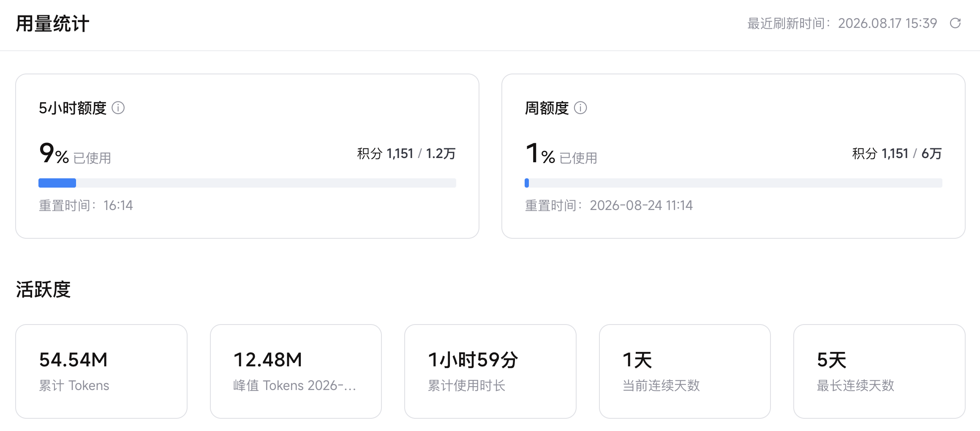Select the 54.54M 累计 Tokens card
Viewport: 980px width, 431px height.
click(x=101, y=371)
